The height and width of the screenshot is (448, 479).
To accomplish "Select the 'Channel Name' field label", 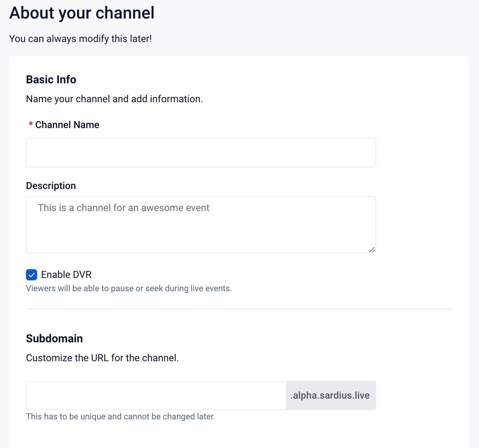I will pyautogui.click(x=67, y=125).
